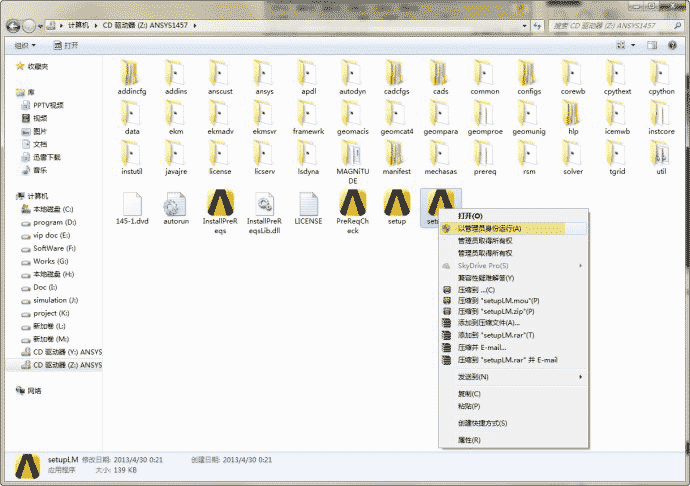The width and height of the screenshot is (690, 486).
Task: Click the Forward navigation arrow
Action: point(29,26)
